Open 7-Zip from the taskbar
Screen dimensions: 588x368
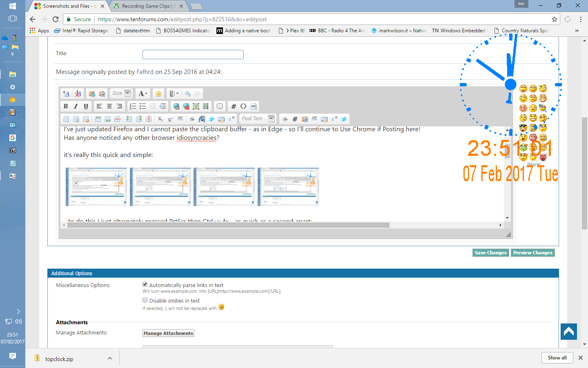[13, 150]
